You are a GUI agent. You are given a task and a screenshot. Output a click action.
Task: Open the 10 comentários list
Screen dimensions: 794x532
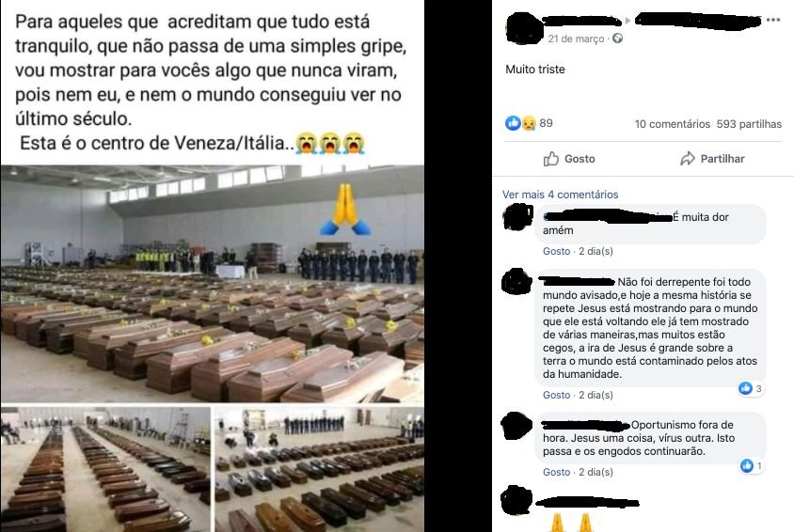tap(673, 124)
